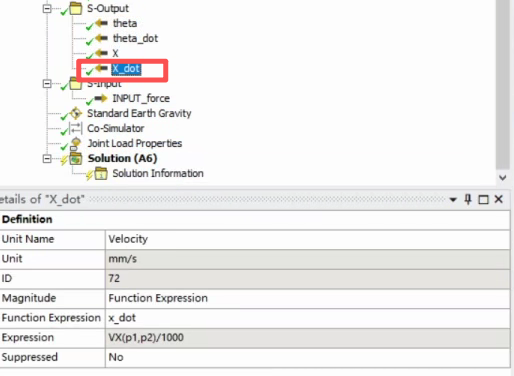
Task: Click the Function Expression field x_dot
Action: click(307, 318)
